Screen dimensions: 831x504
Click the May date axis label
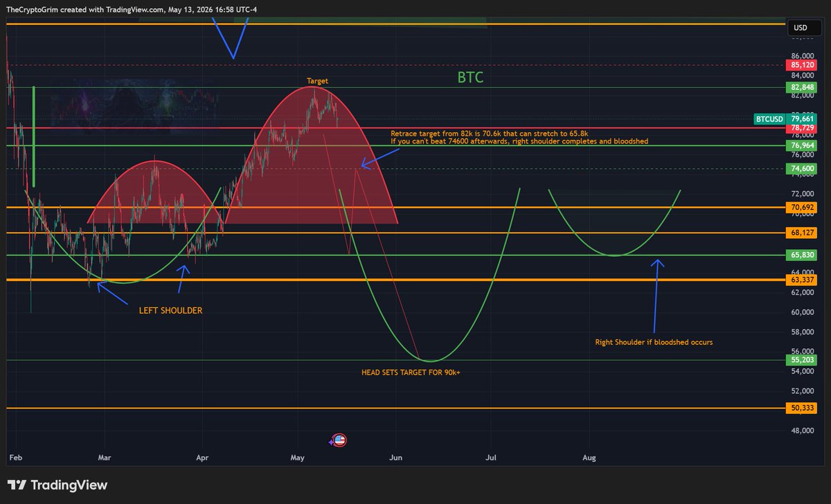[x=298, y=458]
